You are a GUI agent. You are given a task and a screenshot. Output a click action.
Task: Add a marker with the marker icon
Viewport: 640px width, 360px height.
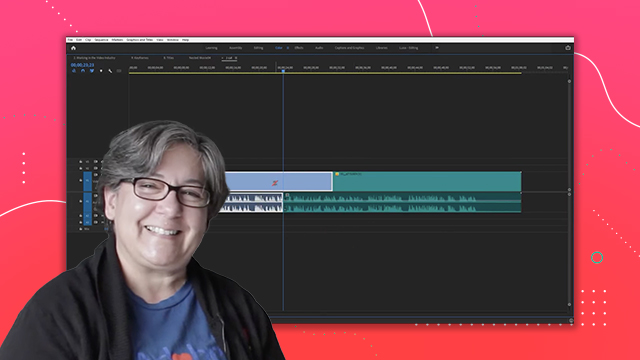101,71
